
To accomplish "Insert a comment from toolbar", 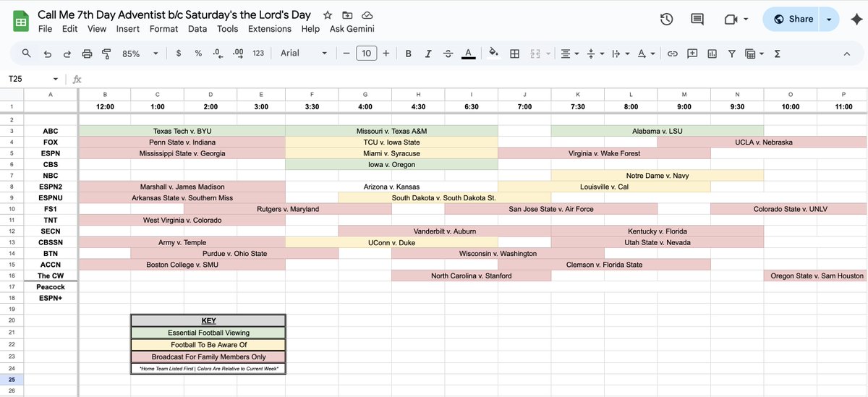I will pyautogui.click(x=692, y=54).
